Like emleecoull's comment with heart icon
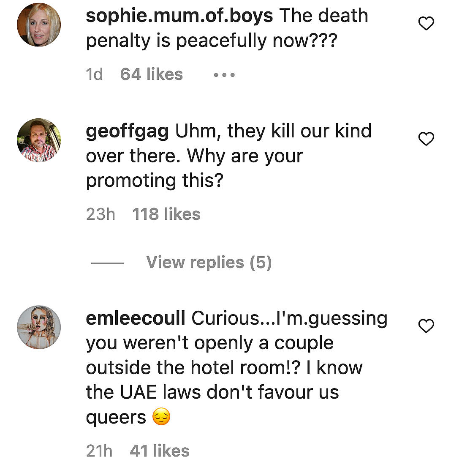 [x=426, y=326]
